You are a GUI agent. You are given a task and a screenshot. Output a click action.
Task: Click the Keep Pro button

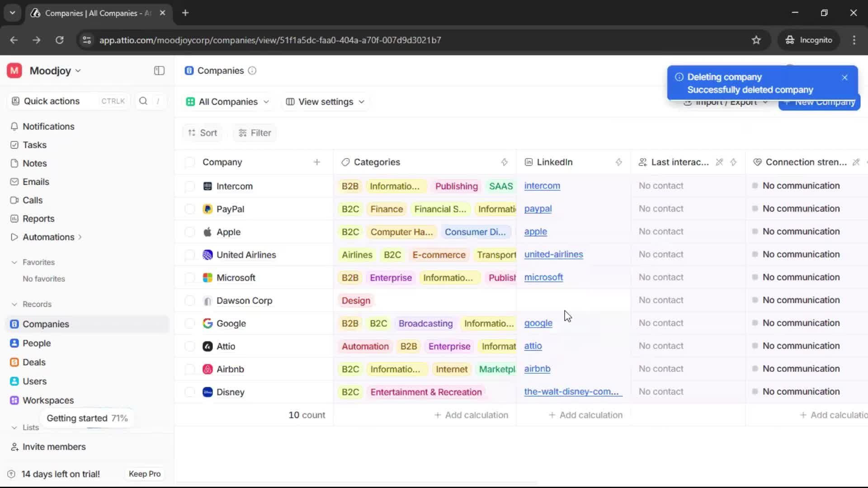click(x=145, y=474)
